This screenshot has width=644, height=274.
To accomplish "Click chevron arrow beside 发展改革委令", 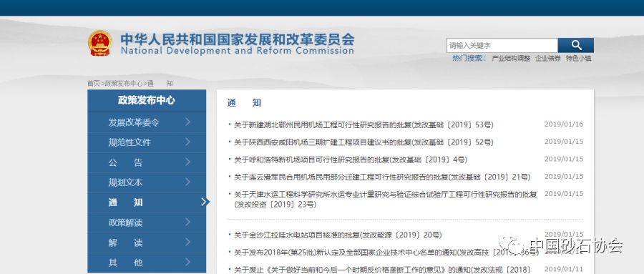I will point(187,122).
